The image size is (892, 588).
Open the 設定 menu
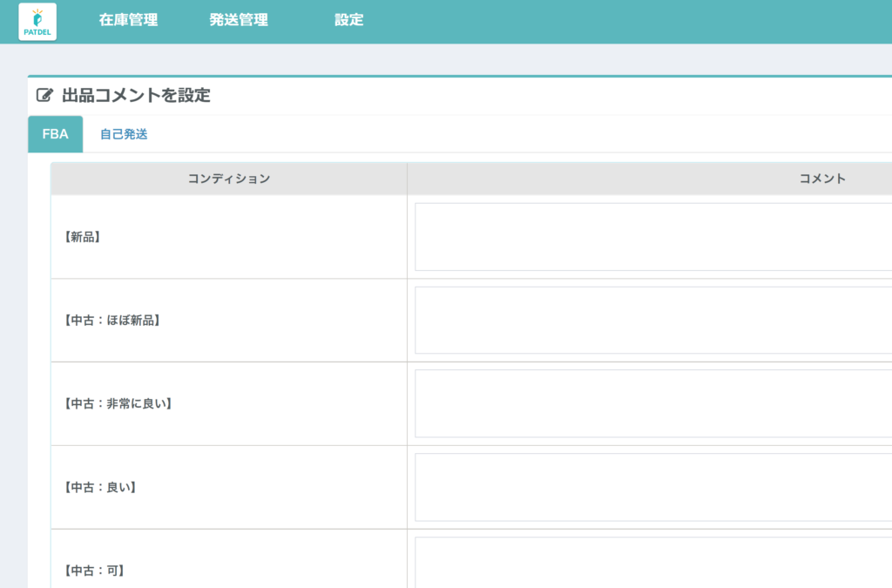[x=348, y=20]
